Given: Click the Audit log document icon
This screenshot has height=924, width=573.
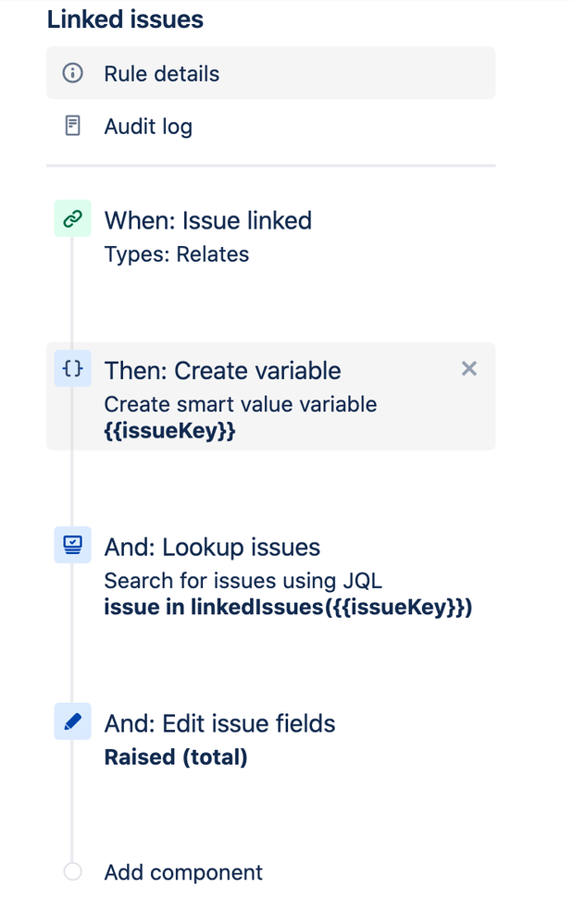Looking at the screenshot, I should pos(73,126).
